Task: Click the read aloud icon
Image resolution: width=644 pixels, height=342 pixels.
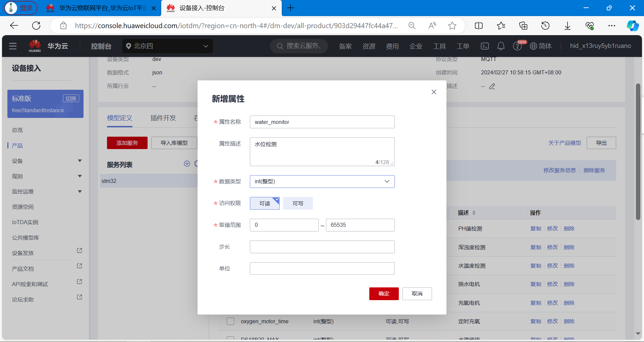Action: coord(432,25)
